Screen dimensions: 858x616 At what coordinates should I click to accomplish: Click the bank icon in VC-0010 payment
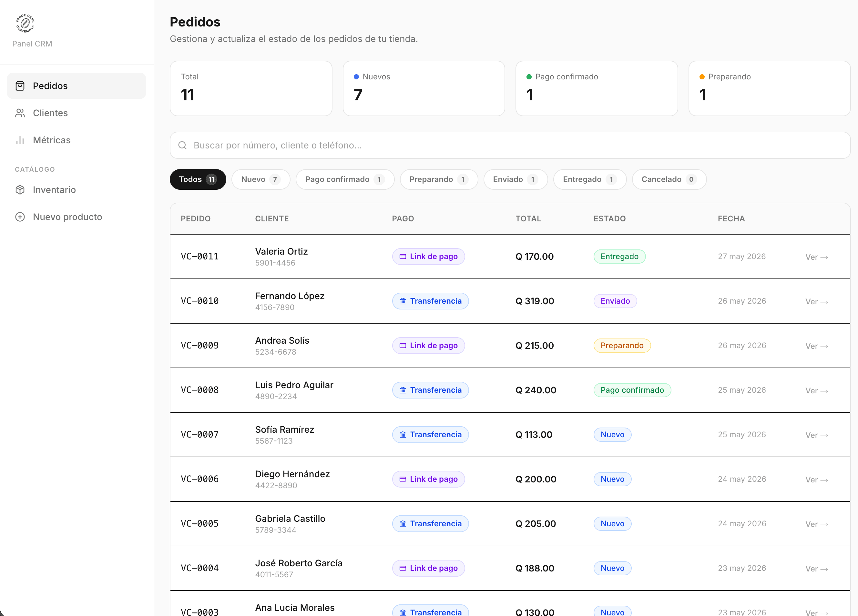pyautogui.click(x=403, y=301)
